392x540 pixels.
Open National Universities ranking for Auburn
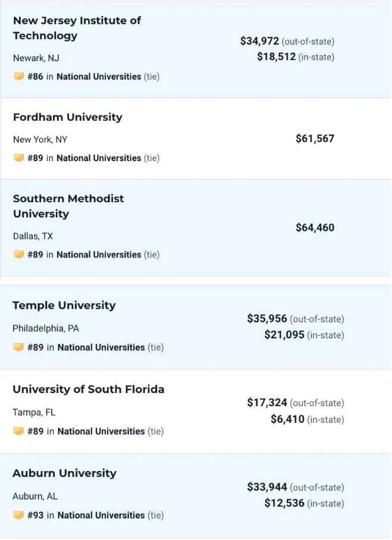click(x=101, y=515)
